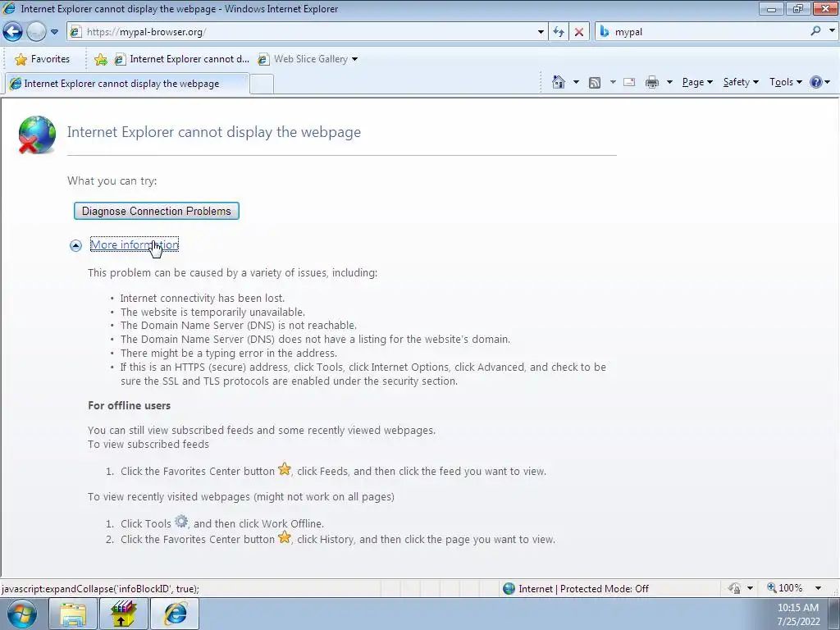840x630 pixels.
Task: Click the RSS feeds icon
Action: pos(595,83)
